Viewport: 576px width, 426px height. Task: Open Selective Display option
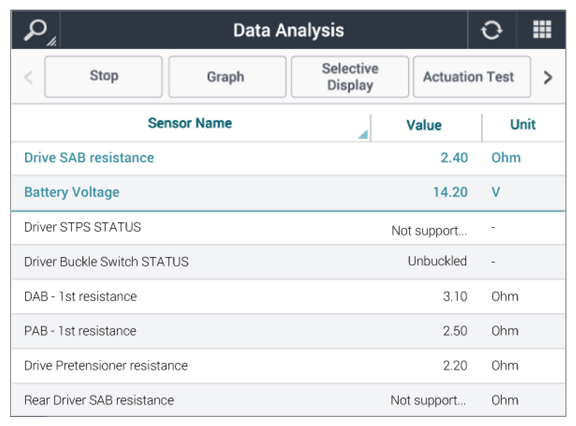click(350, 77)
